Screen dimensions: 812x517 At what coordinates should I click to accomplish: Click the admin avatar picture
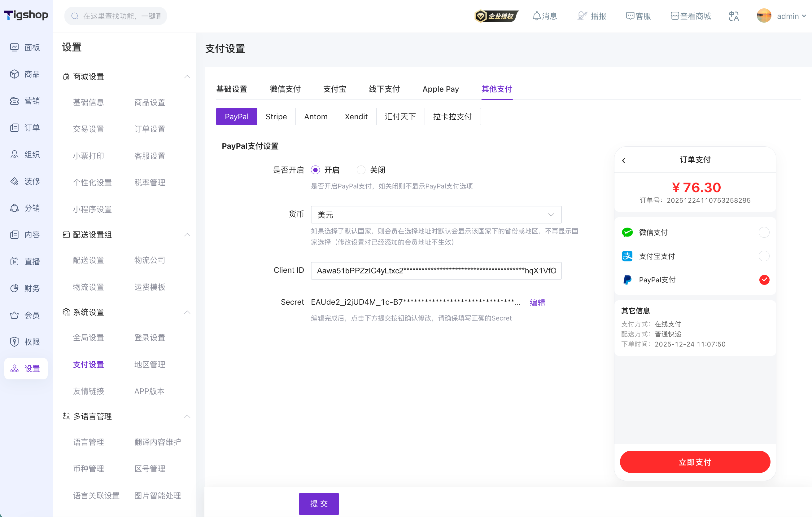tap(764, 16)
